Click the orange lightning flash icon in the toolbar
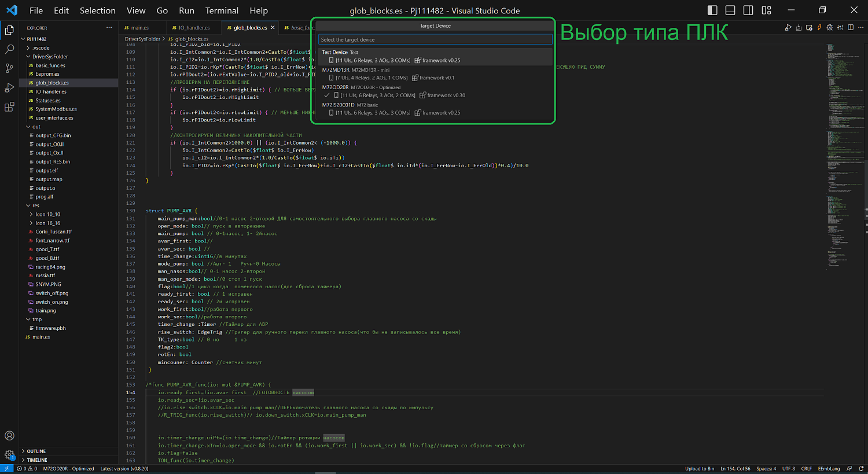868x474 pixels. 819,27
